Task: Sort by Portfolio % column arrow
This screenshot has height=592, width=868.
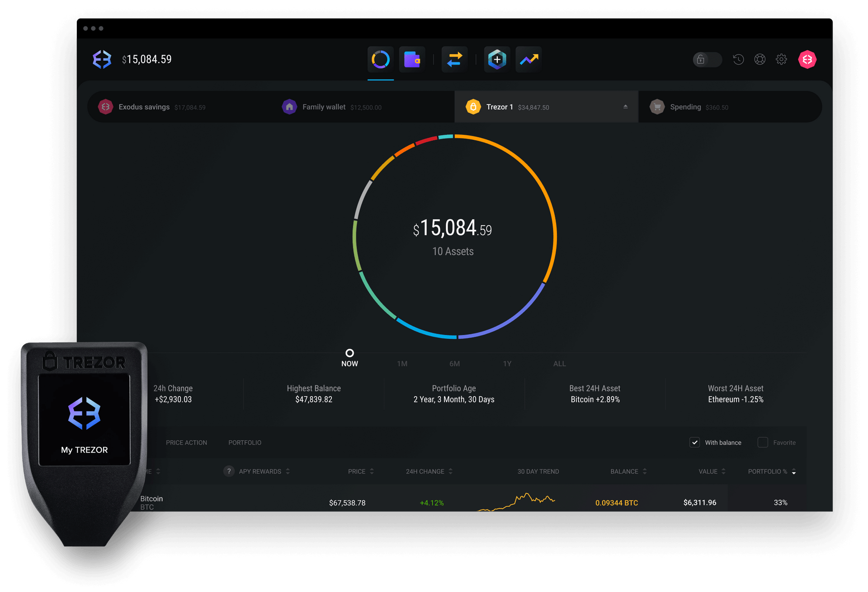Action: tap(794, 472)
